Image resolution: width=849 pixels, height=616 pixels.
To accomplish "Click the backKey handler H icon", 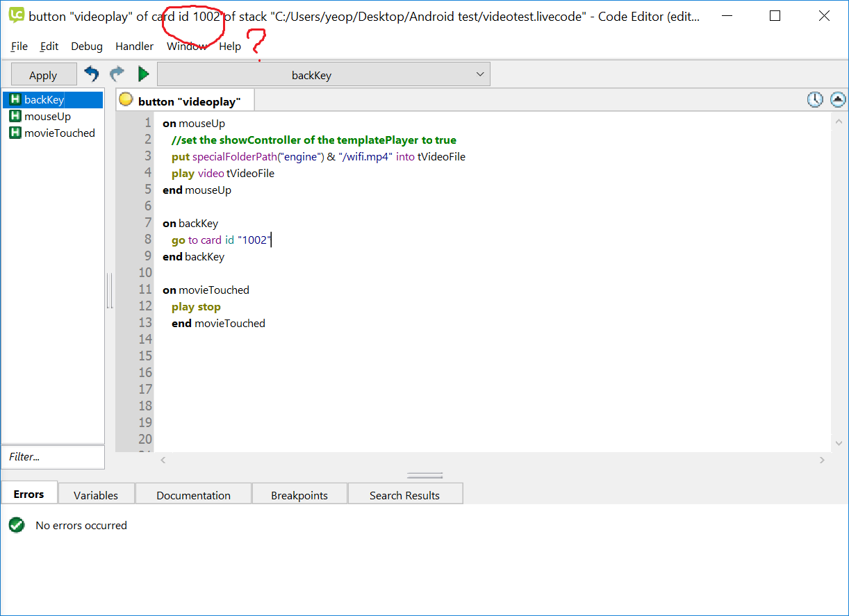I will pos(15,99).
